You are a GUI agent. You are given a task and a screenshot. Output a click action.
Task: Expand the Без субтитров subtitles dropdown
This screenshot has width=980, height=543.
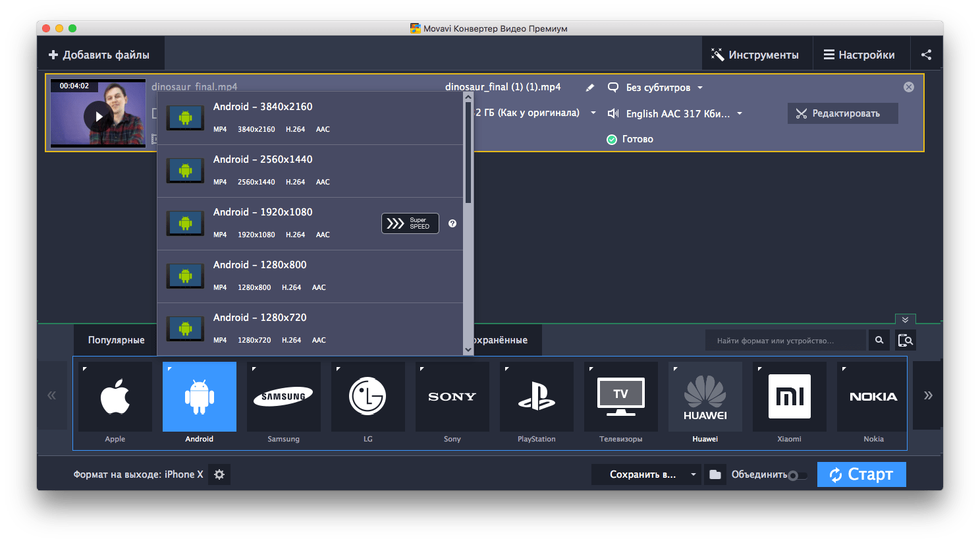700,88
